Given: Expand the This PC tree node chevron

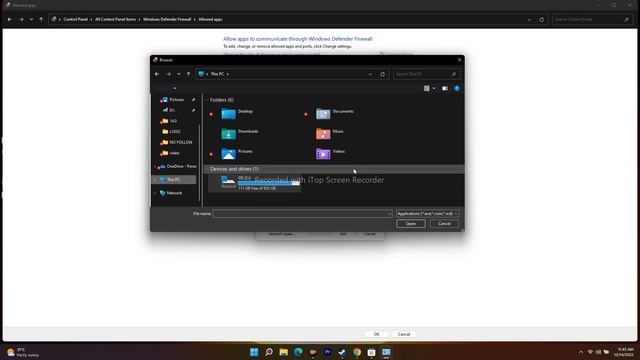Looking at the screenshot, I should pos(155,180).
